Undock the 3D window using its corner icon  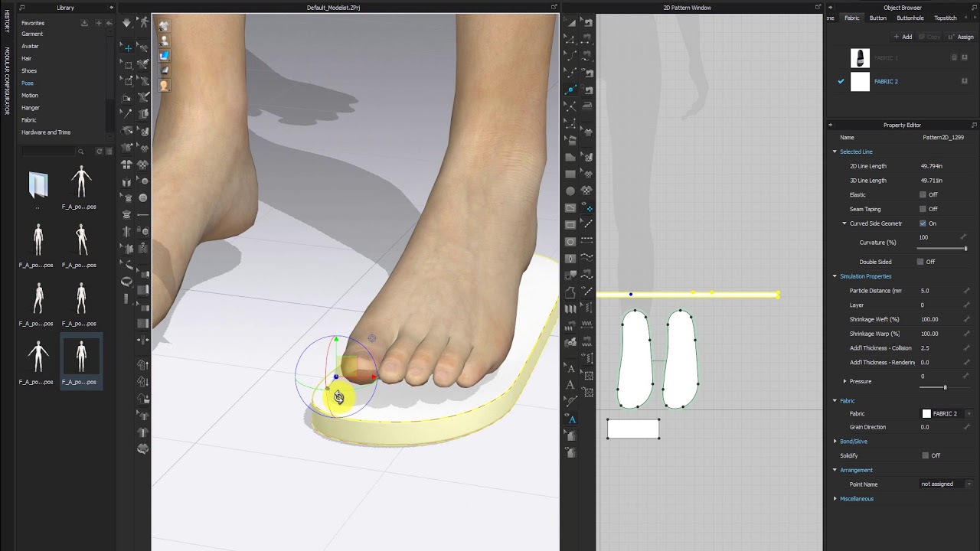(554, 7)
